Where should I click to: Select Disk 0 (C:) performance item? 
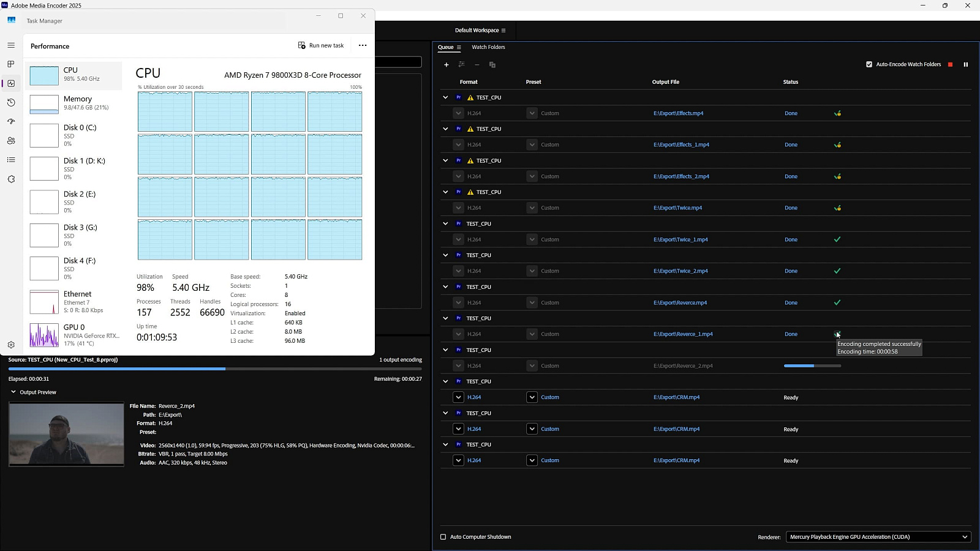coord(73,135)
